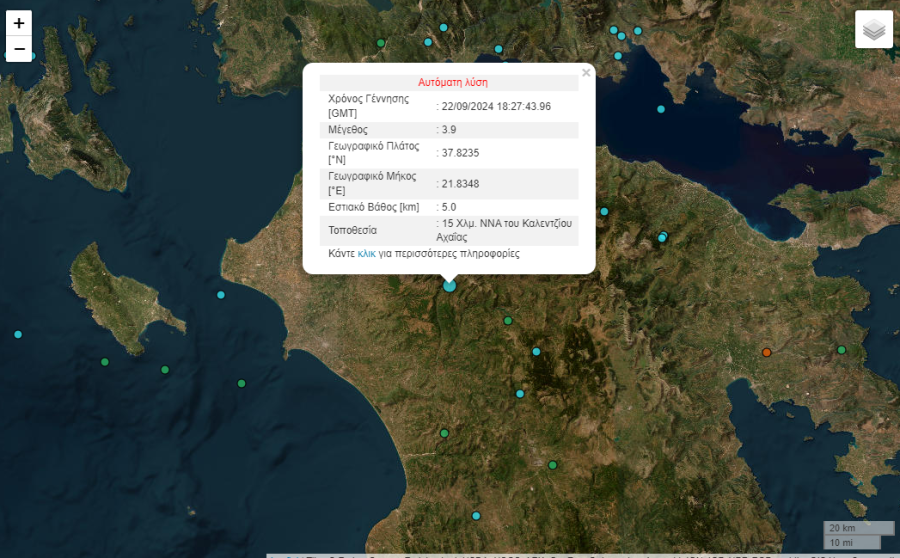
Task: Click the 'Αυτόματη λύση' popup header
Action: 452,82
